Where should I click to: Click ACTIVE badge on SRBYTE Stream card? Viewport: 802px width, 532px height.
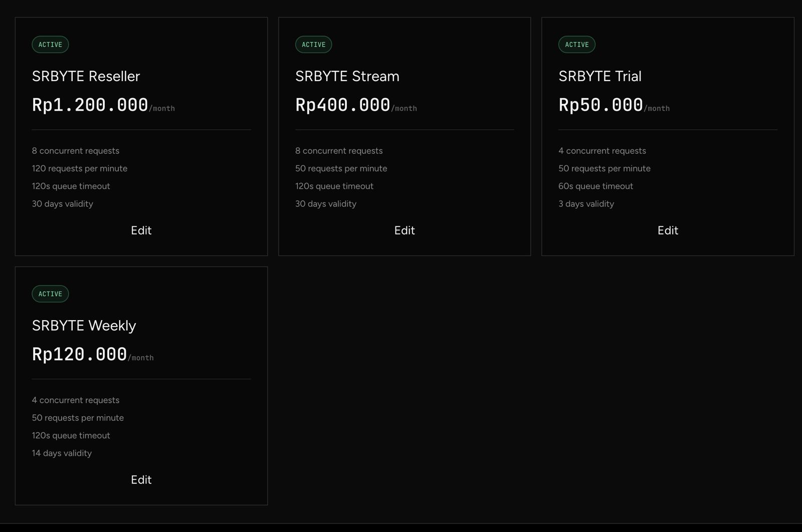(x=314, y=45)
